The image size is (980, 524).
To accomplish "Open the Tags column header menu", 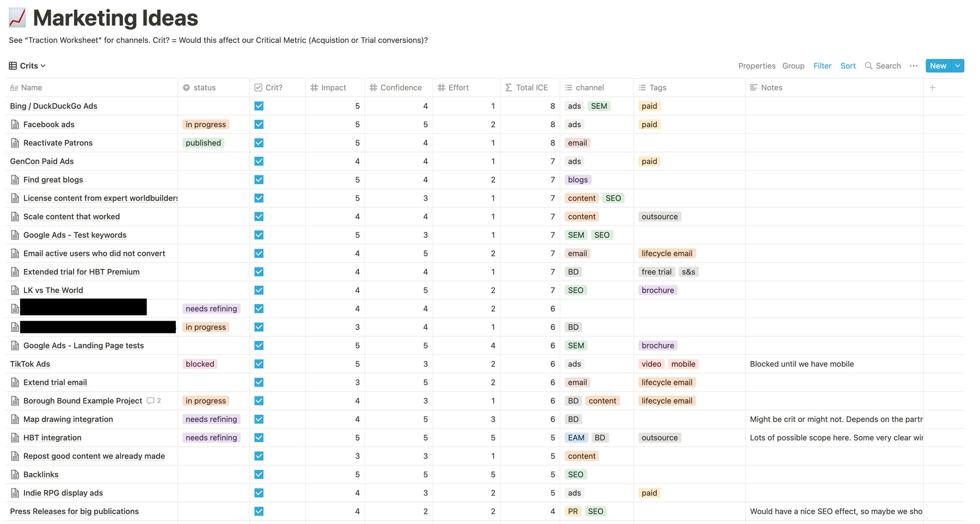I will [689, 88].
